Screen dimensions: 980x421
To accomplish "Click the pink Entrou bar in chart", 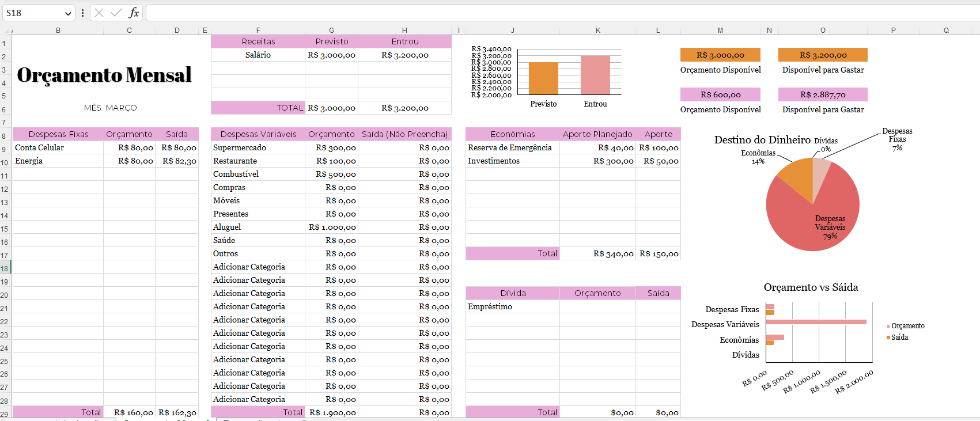I will (x=595, y=75).
